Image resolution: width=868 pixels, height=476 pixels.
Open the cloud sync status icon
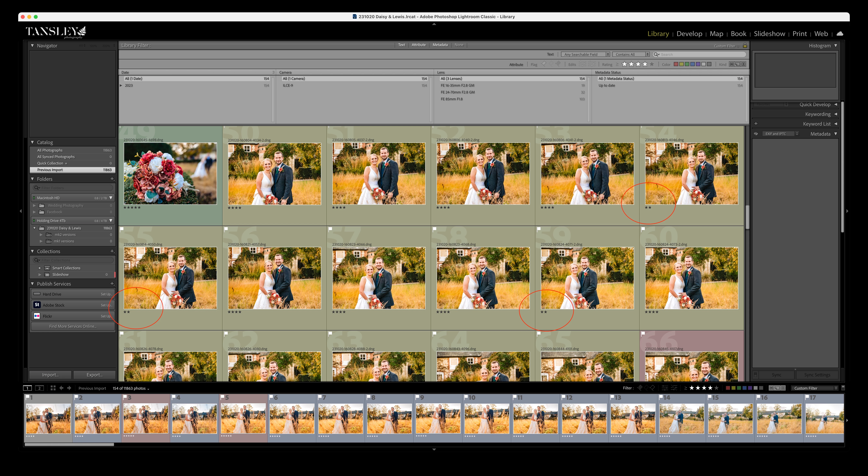pos(840,34)
